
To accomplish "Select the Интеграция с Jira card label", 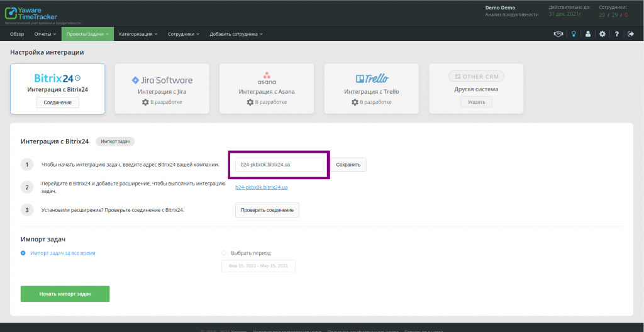I will 162,92.
